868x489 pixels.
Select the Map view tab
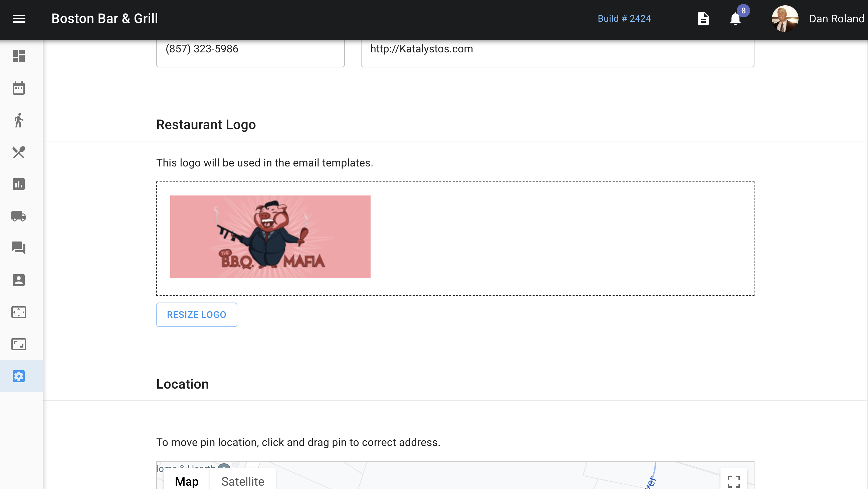tap(187, 481)
